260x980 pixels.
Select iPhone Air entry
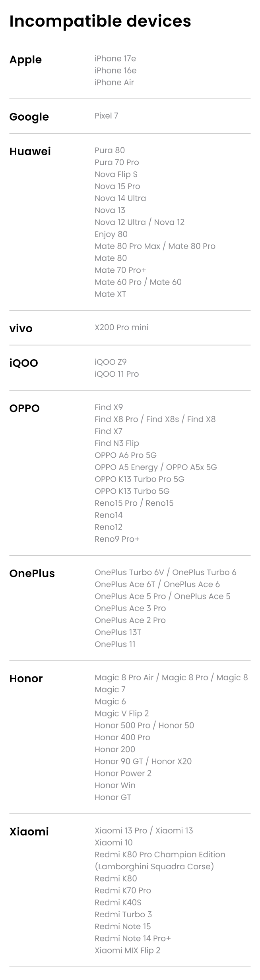point(114,83)
